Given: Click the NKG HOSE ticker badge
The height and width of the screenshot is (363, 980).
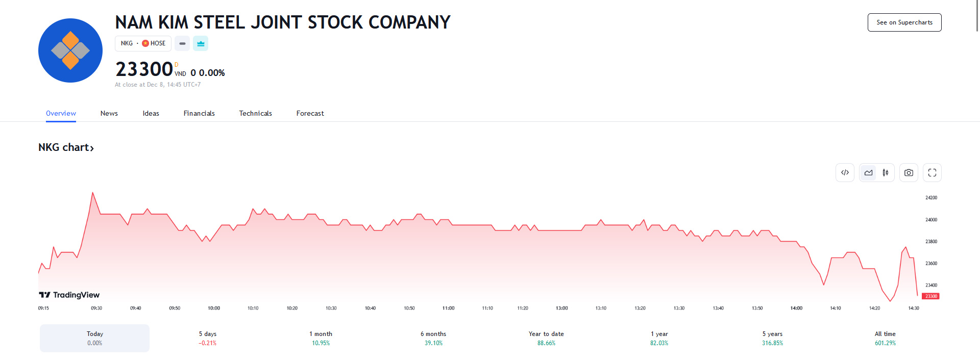Looking at the screenshot, I should (x=143, y=44).
